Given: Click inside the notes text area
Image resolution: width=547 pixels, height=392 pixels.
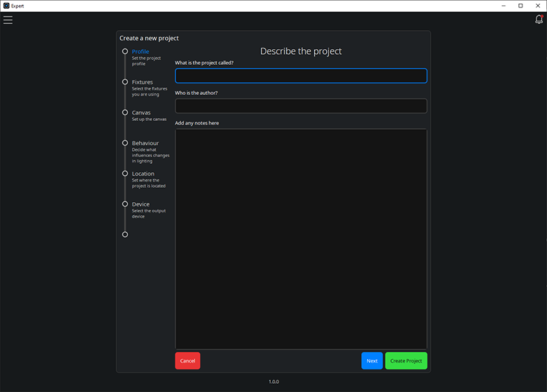Looking at the screenshot, I should tap(301, 239).
